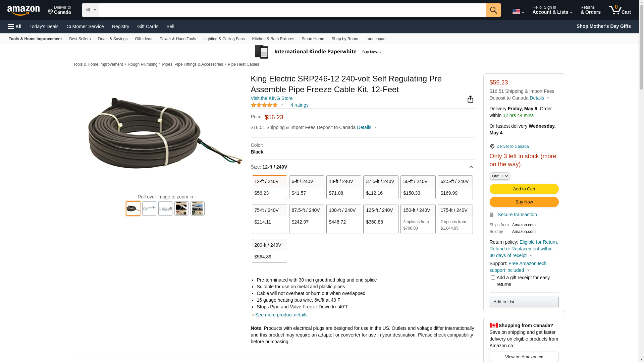Click the share icon beside product title
Viewport: 644px width, 362px height.
(x=470, y=99)
